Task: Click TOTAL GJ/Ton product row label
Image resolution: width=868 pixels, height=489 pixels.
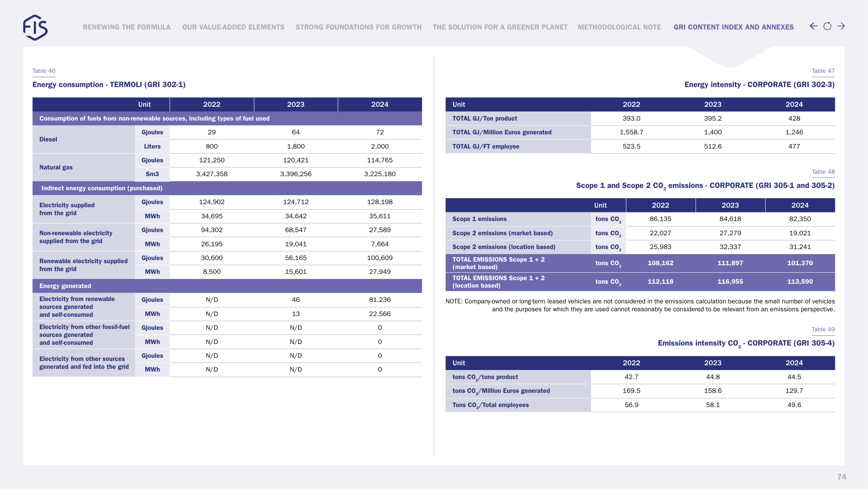Action: tap(485, 119)
